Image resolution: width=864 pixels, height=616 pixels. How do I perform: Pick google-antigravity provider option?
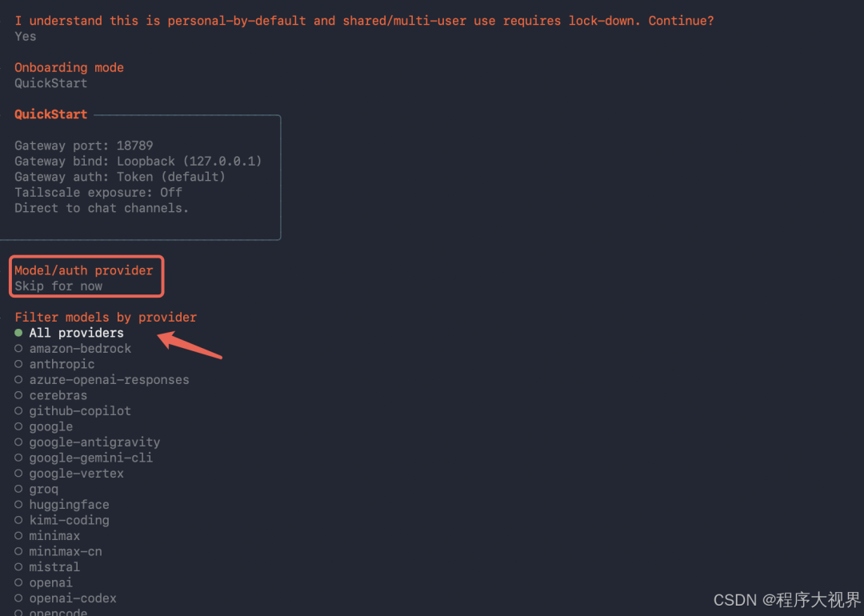tap(94, 442)
